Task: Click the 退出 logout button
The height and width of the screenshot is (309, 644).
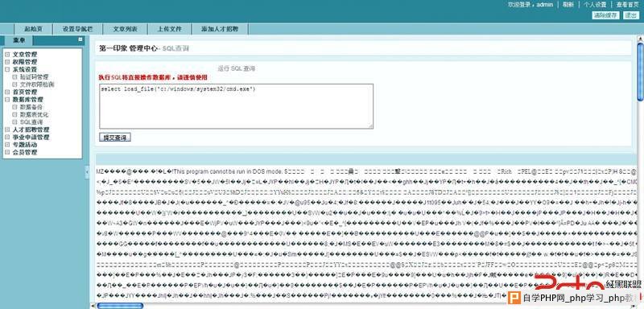Action: (x=630, y=15)
